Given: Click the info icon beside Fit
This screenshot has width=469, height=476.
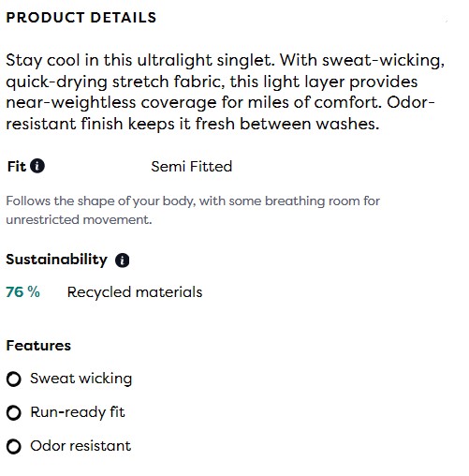Looking at the screenshot, I should (37, 166).
